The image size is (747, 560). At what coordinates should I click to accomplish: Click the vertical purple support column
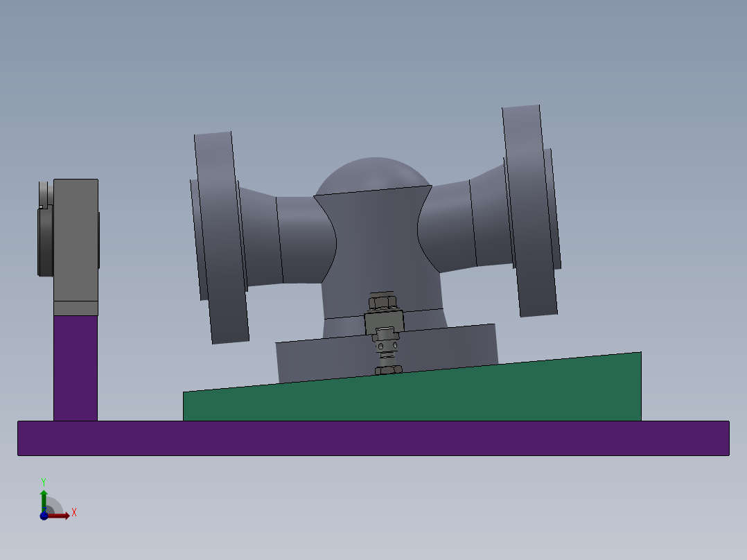point(76,367)
